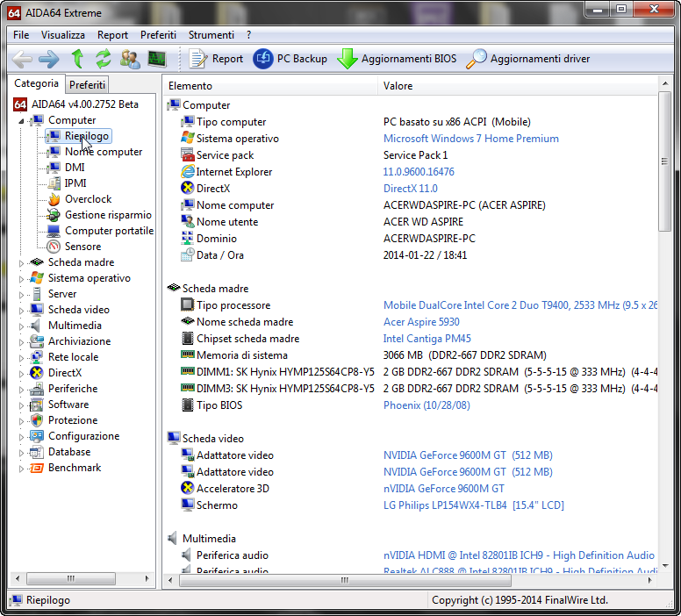Open the Acer Aspire 5930 link
The image size is (681, 616).
coord(421,322)
